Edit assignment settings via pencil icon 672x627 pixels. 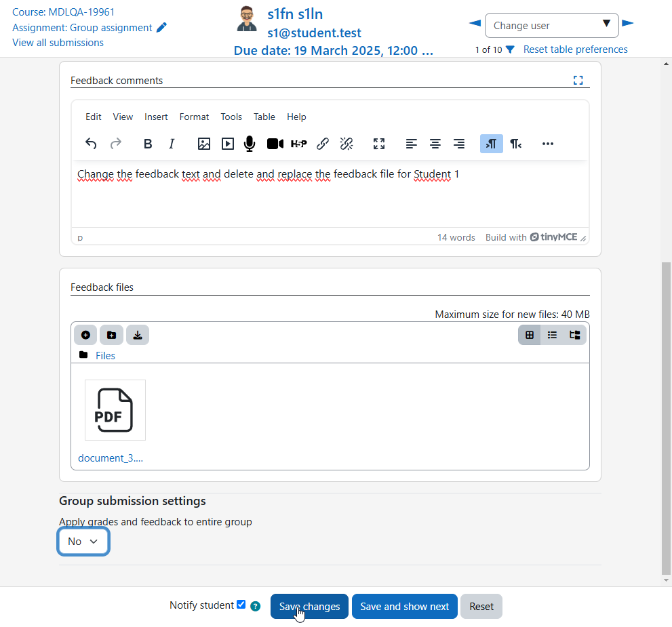click(161, 27)
